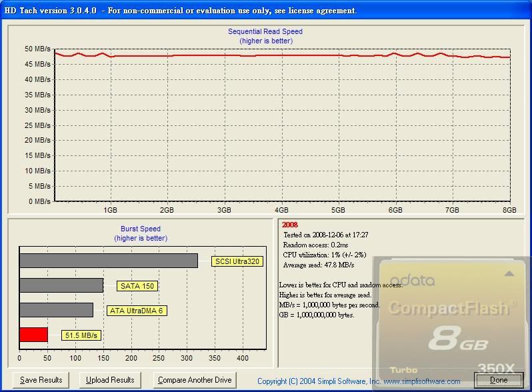This screenshot has width=532, height=392.
Task: Click the Copyright (C) 2004 Simpli Software text
Action: pyautogui.click(x=319, y=381)
